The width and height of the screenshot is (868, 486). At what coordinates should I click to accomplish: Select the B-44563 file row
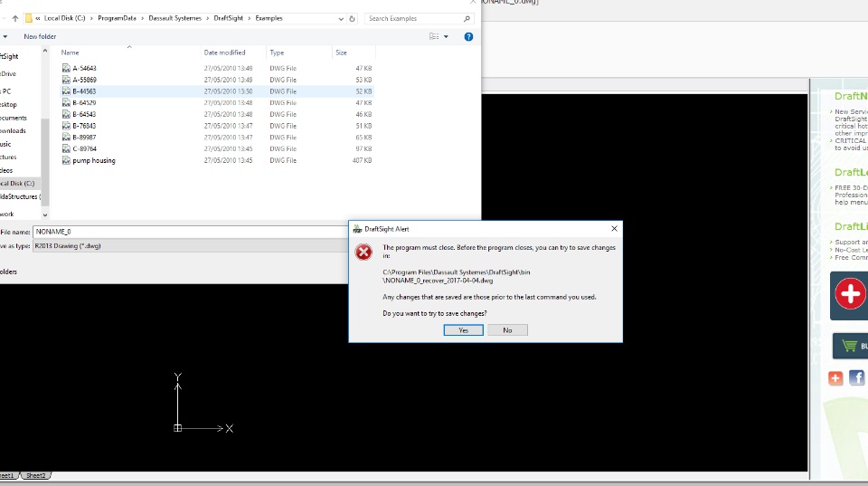click(x=217, y=91)
